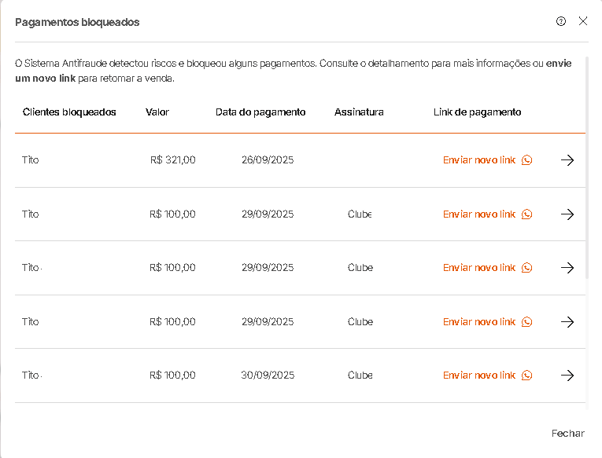Click the Link de pagamento column header

[x=477, y=112]
